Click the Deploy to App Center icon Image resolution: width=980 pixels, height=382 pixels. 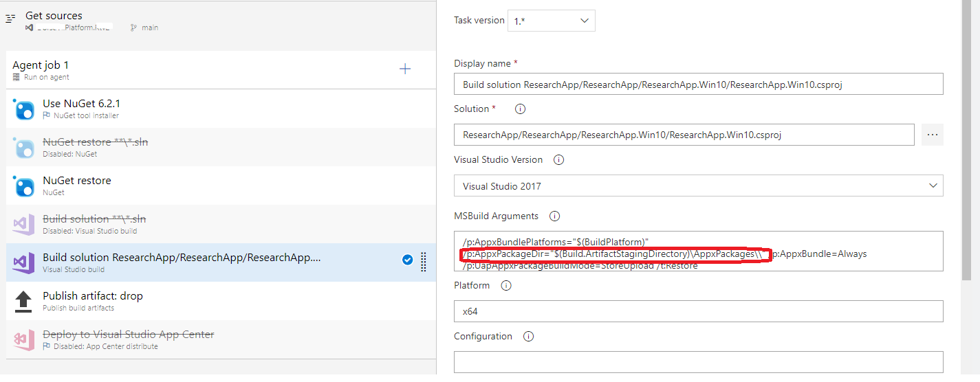(24, 340)
